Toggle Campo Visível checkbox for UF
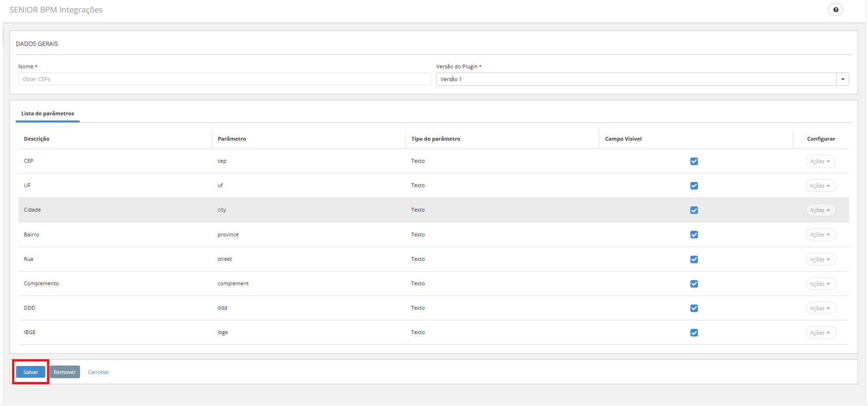 (x=694, y=186)
